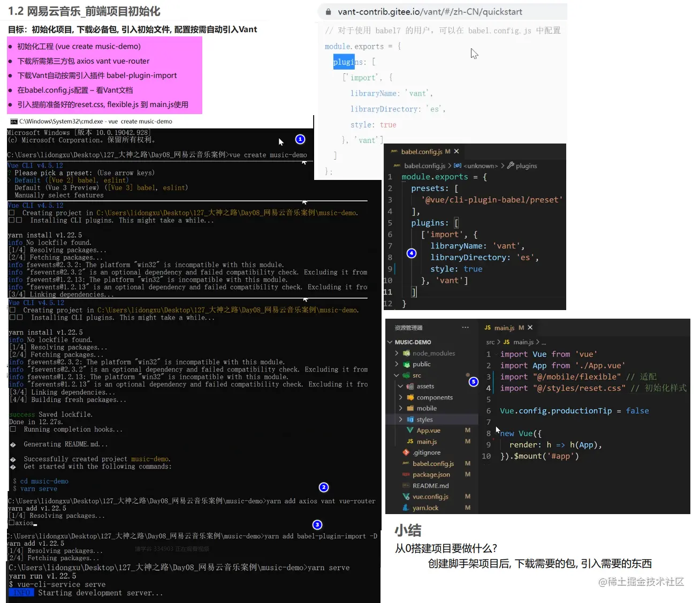Click the Vue logo icon beside App.vue
The width and height of the screenshot is (700, 603).
click(410, 430)
